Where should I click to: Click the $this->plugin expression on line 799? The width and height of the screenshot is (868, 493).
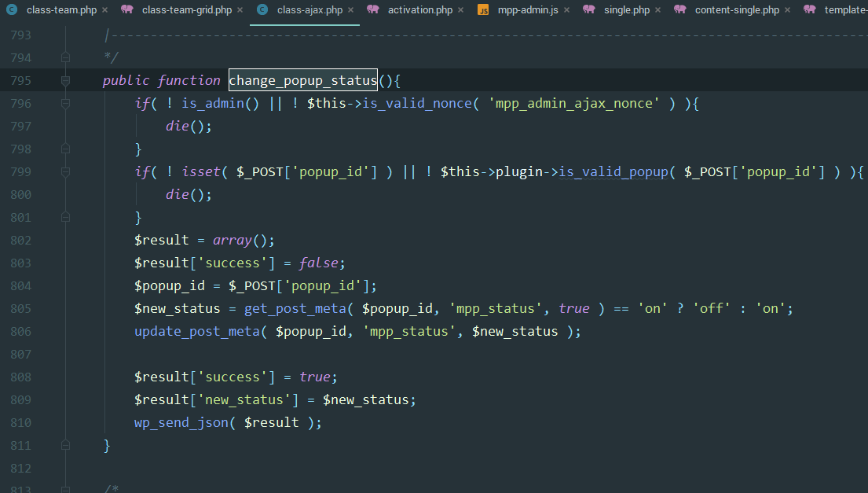click(x=492, y=171)
